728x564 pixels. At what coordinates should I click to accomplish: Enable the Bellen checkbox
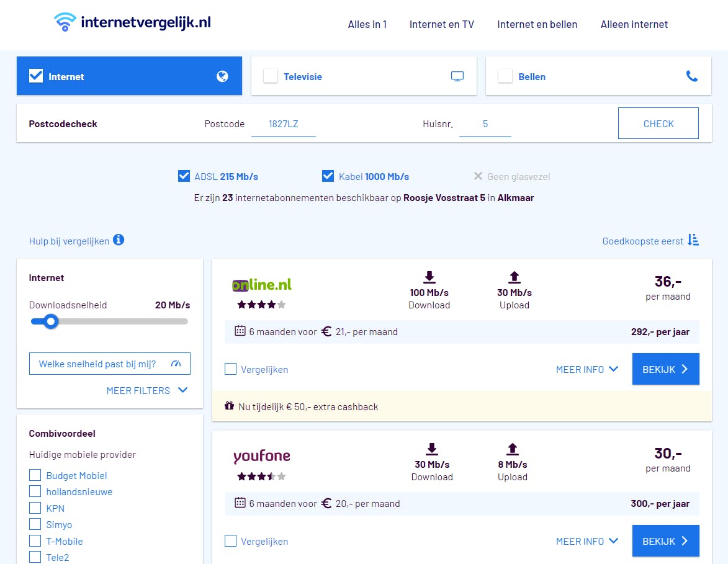(x=505, y=76)
